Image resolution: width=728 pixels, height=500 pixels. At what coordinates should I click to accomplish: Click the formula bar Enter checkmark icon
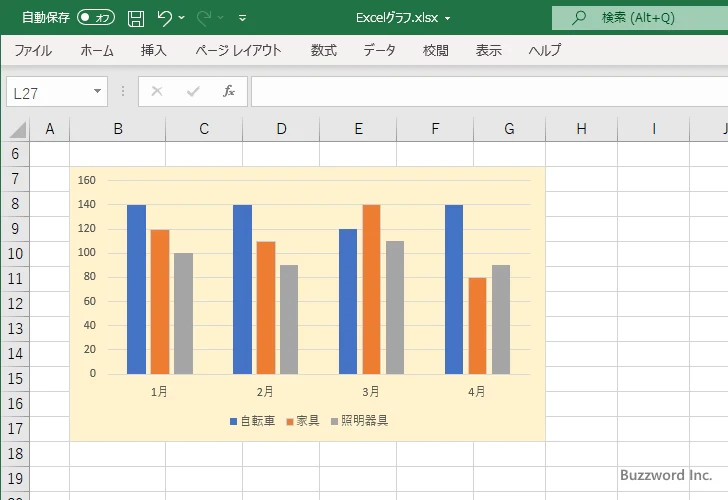coord(193,91)
